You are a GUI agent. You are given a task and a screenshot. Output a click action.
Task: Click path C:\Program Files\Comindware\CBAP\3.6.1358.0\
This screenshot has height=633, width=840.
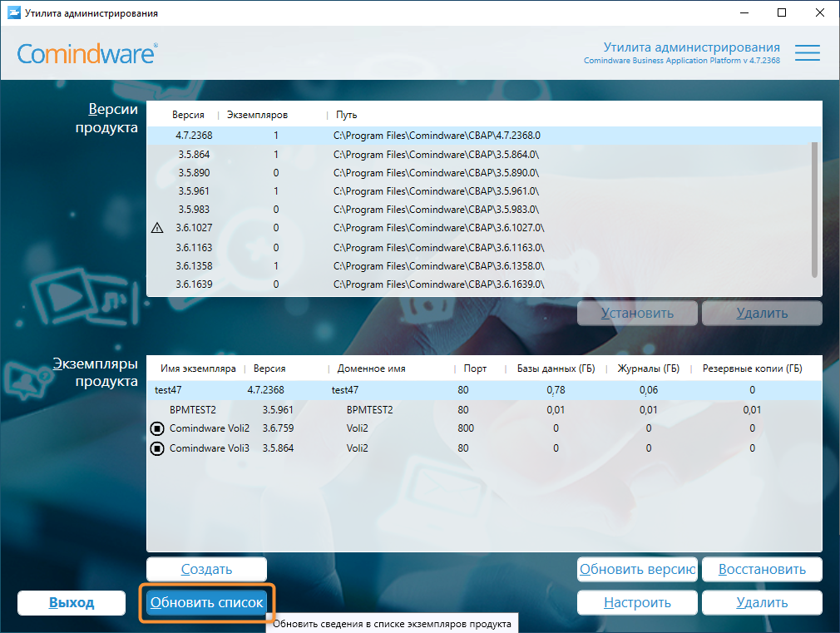pyautogui.click(x=439, y=266)
